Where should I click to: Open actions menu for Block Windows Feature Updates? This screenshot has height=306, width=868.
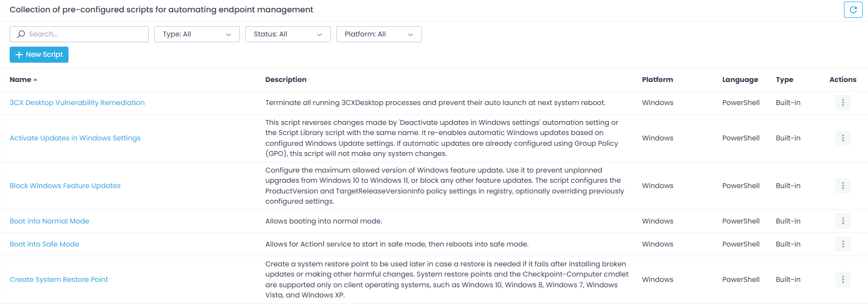(x=843, y=186)
